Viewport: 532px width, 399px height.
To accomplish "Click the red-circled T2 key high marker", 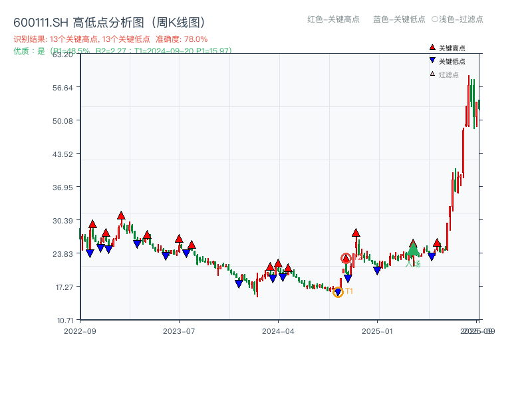I will coord(346,259).
